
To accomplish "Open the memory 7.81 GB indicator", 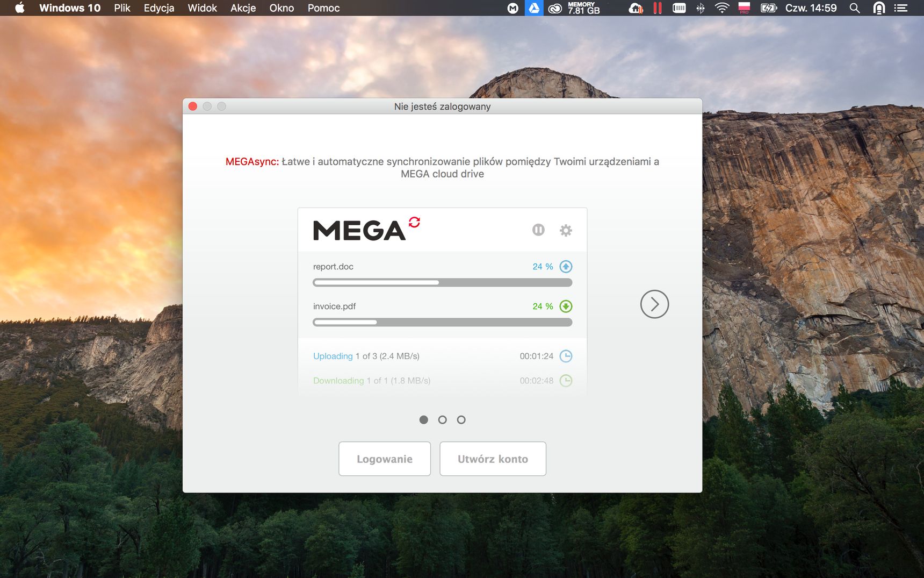I will click(584, 8).
